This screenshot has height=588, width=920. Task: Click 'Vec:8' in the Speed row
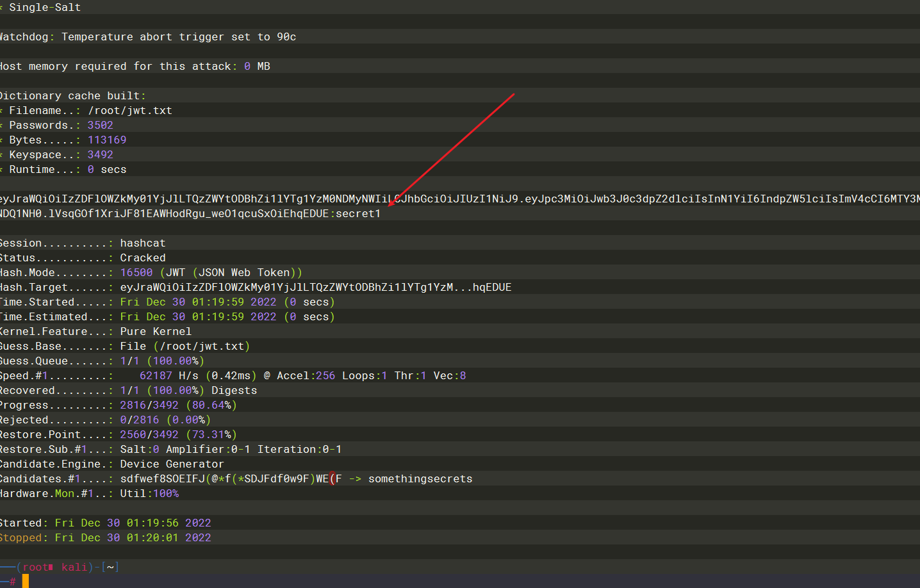tap(450, 376)
